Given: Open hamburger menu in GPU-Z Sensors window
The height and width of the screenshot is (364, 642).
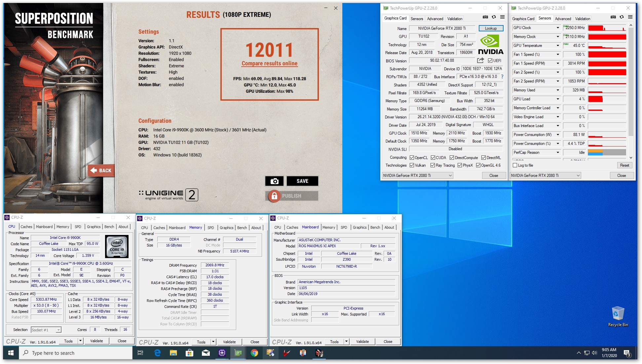Looking at the screenshot, I should coord(630,17).
